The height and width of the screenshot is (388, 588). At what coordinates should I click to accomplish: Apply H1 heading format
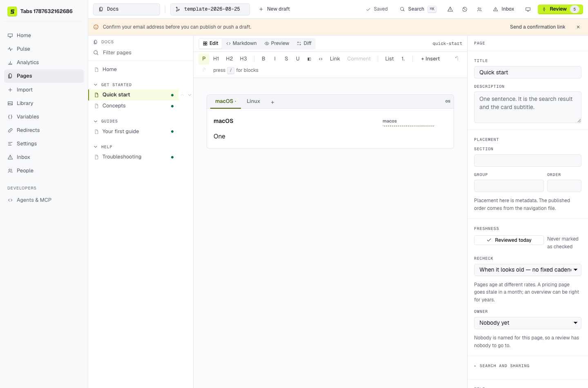pos(216,59)
